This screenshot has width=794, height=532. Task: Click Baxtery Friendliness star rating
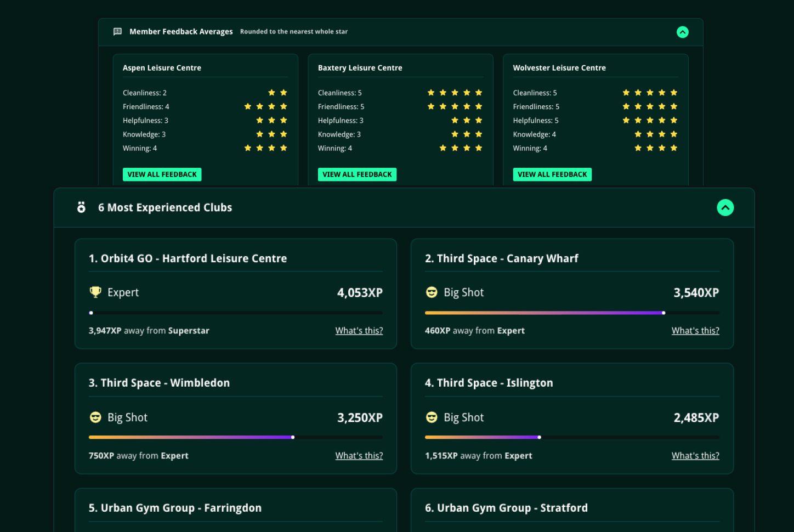click(x=455, y=106)
